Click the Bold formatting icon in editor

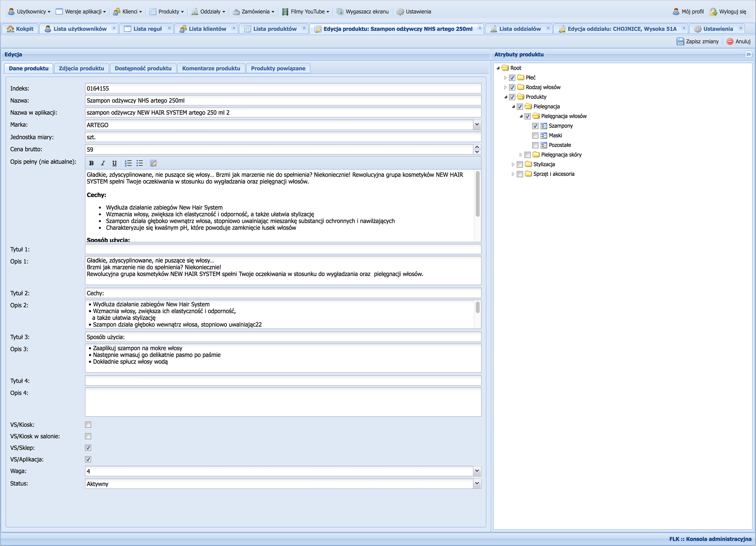pos(91,163)
